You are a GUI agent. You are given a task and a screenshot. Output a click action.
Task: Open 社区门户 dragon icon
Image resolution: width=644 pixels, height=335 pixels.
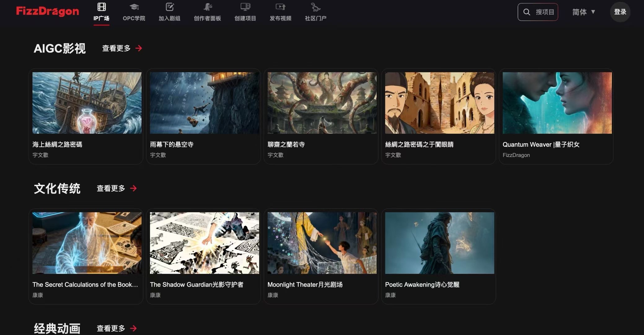(x=315, y=7)
